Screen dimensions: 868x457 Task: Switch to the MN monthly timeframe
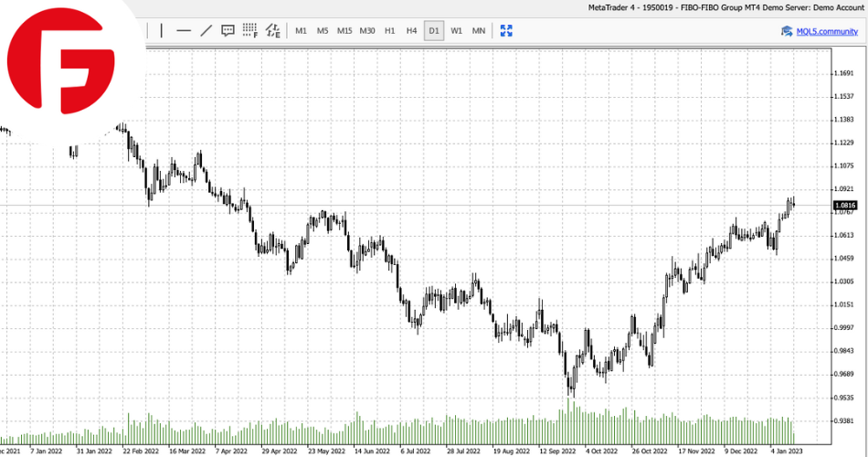(x=479, y=31)
